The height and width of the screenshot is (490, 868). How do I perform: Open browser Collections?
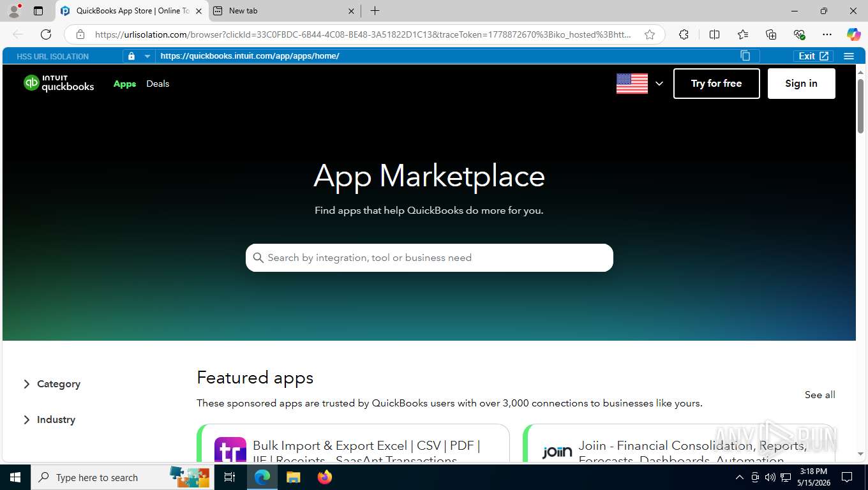pos(771,34)
